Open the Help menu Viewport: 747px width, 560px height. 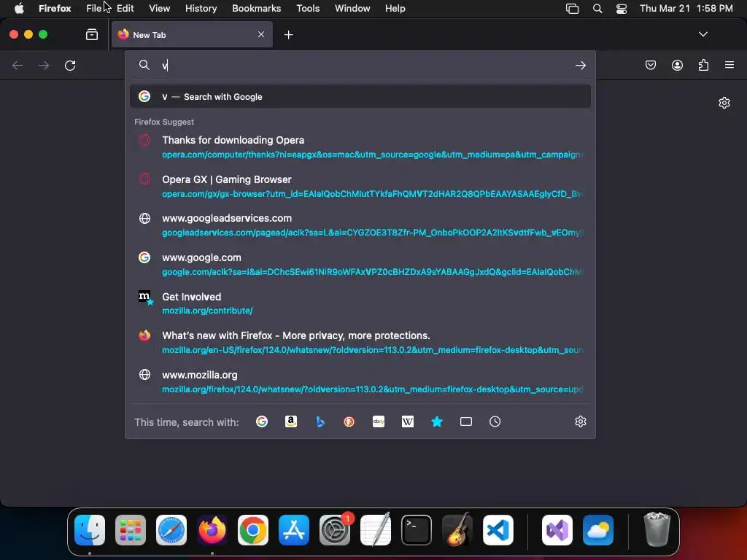tap(395, 8)
